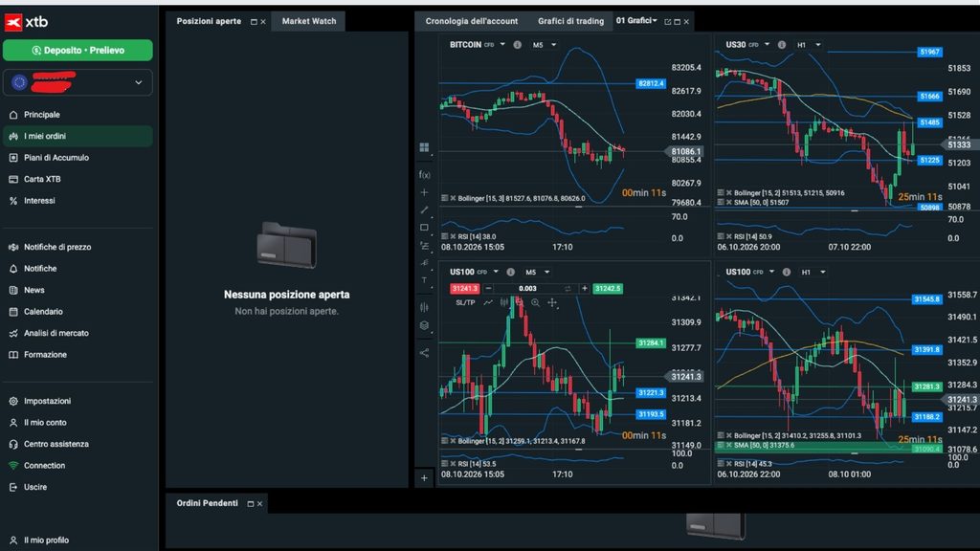980x551 pixels.
Task: Click the line chart icon beside SL/TP
Action: pyautogui.click(x=488, y=303)
